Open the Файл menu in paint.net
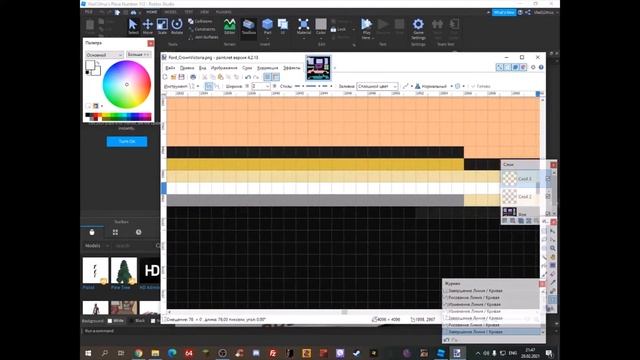Image resolution: width=640 pixels, height=360 pixels. click(170, 68)
